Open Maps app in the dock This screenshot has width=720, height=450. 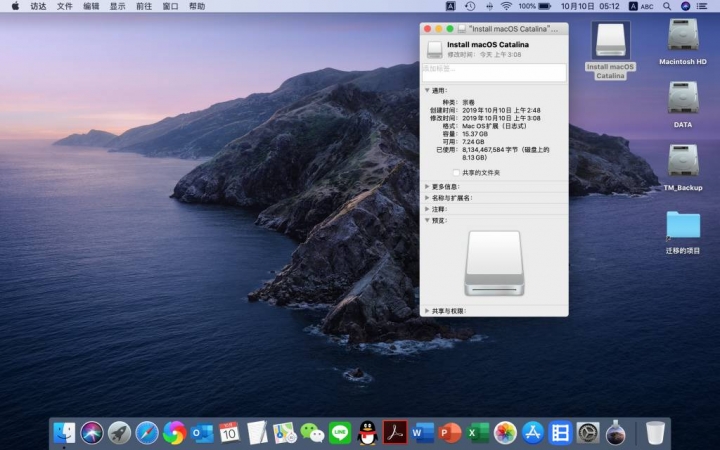click(285, 433)
